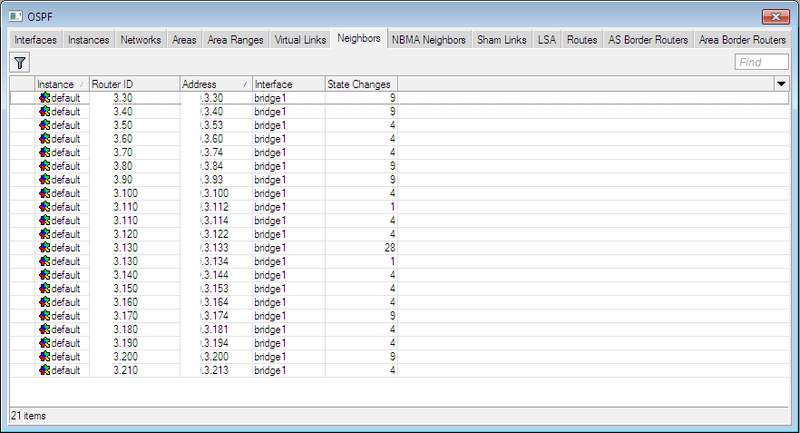Click the instance icon in row 3.60
This screenshot has height=433, width=800.
45,139
